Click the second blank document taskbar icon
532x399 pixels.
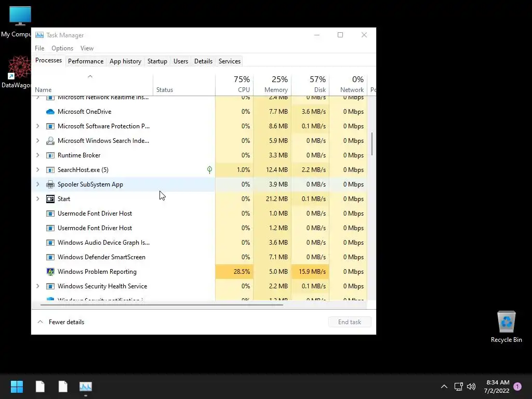coord(63,387)
